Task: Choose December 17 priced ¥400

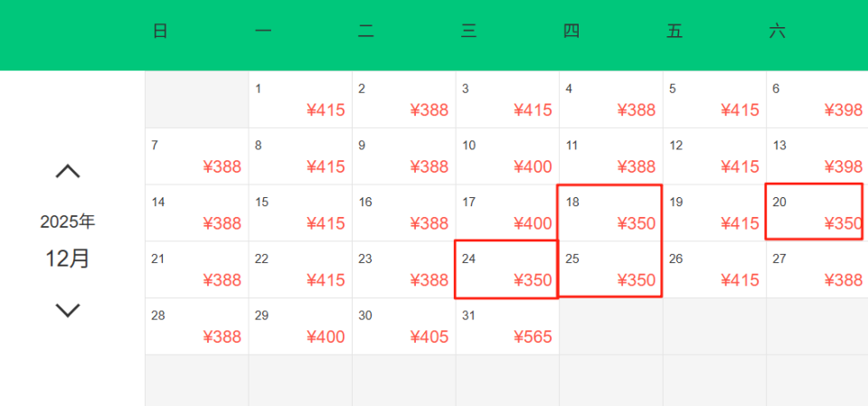Action: coord(507,212)
